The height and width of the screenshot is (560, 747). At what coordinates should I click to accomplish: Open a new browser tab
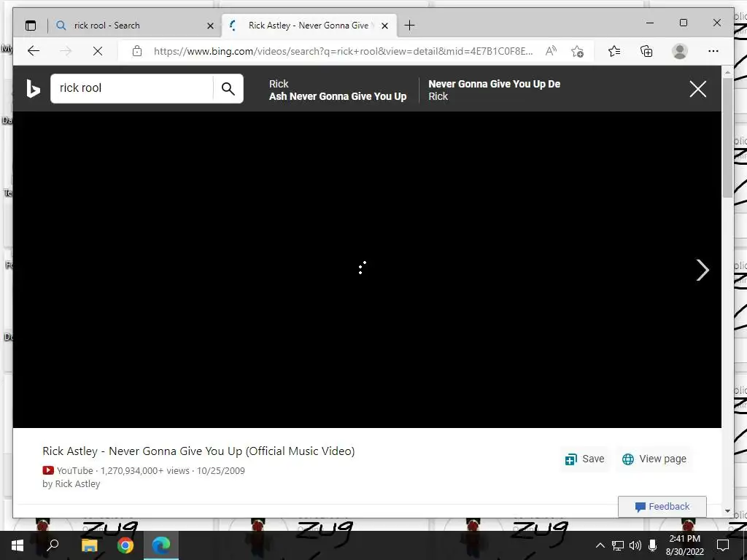(409, 26)
